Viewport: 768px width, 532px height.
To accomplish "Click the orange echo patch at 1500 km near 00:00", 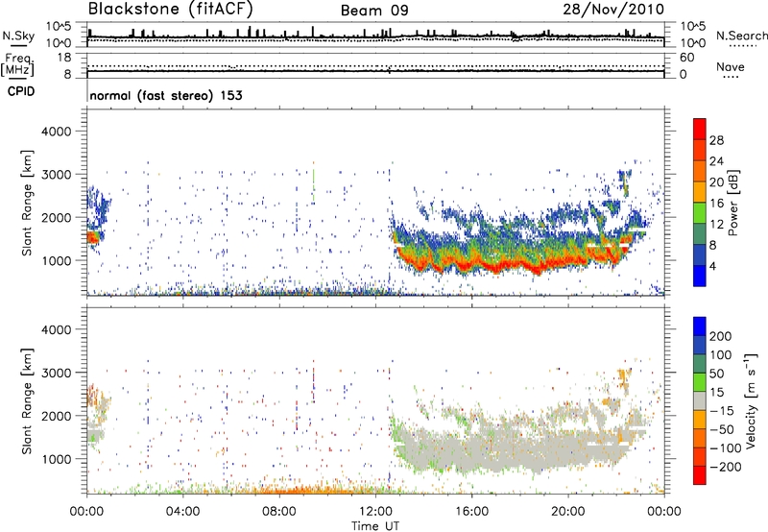I will (92, 237).
